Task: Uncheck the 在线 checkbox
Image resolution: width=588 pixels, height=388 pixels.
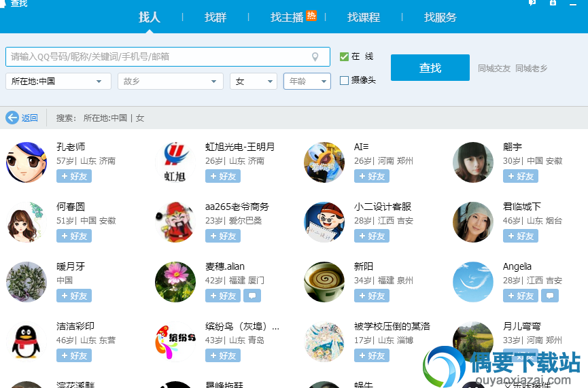Action: (344, 56)
